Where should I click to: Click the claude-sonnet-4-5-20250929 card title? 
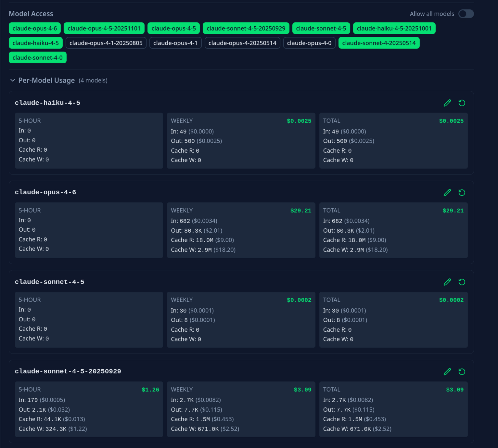68,371
